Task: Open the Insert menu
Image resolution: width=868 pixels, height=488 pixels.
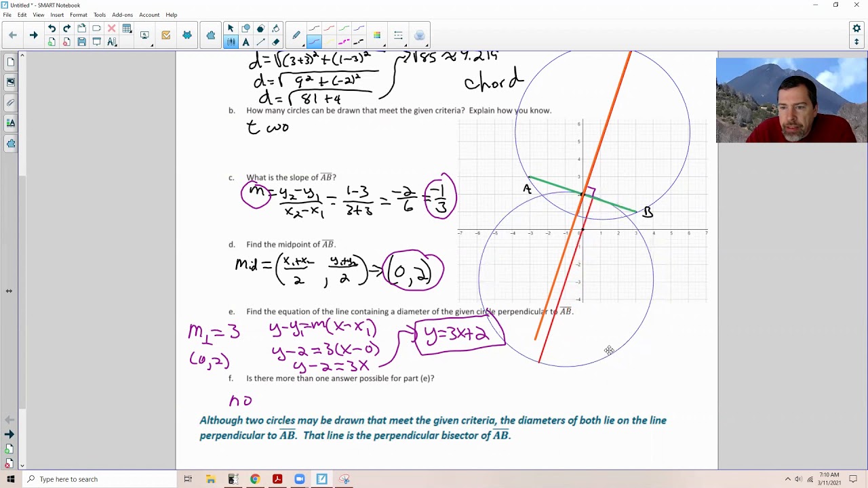Action: [x=57, y=15]
